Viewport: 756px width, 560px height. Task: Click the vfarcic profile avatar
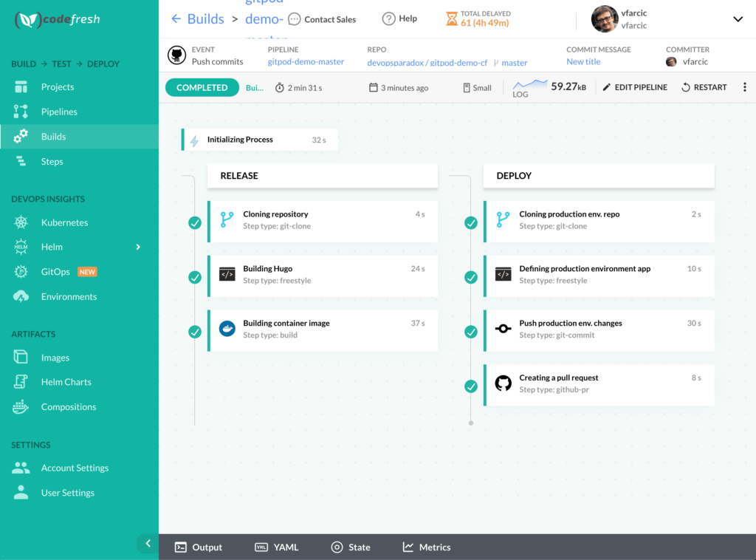(605, 18)
